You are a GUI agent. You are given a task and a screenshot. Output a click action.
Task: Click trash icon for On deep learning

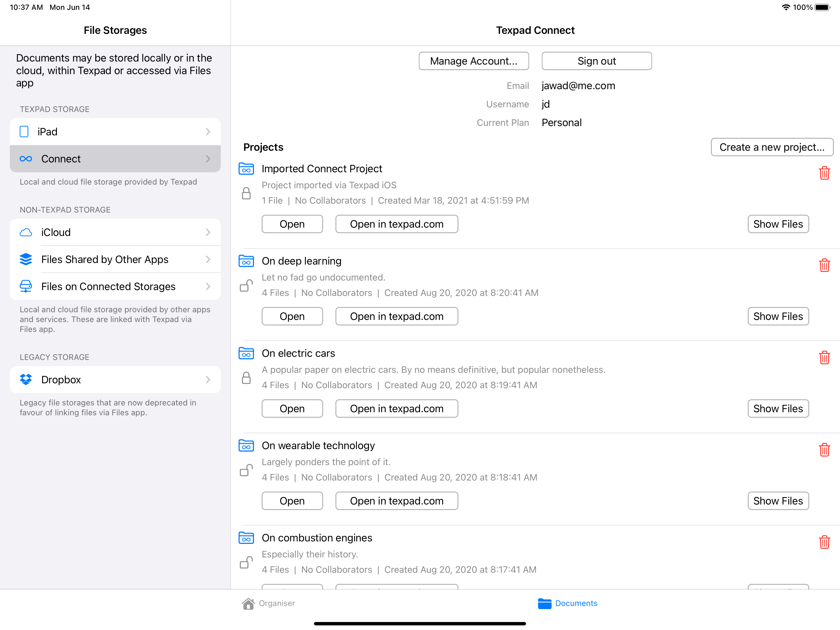tap(824, 265)
